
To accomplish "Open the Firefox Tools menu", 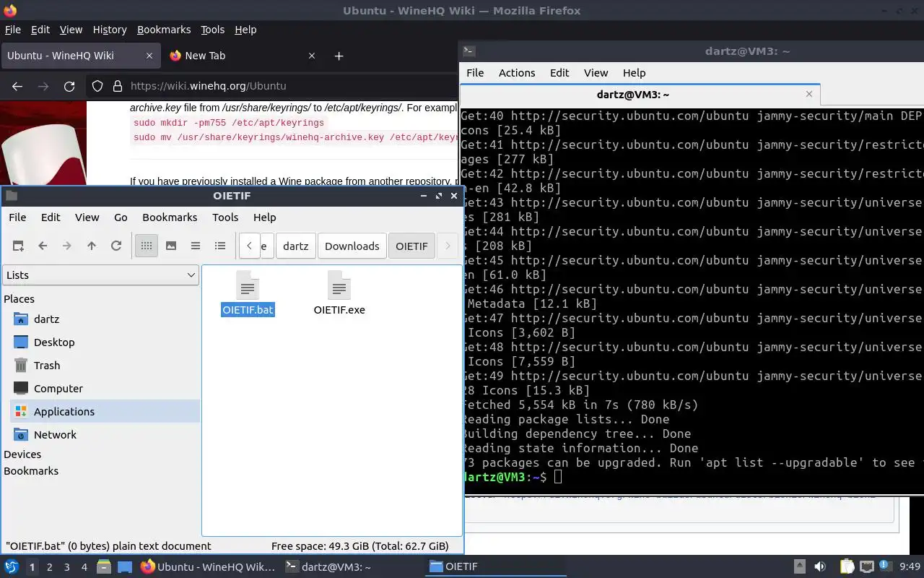I will 212,30.
